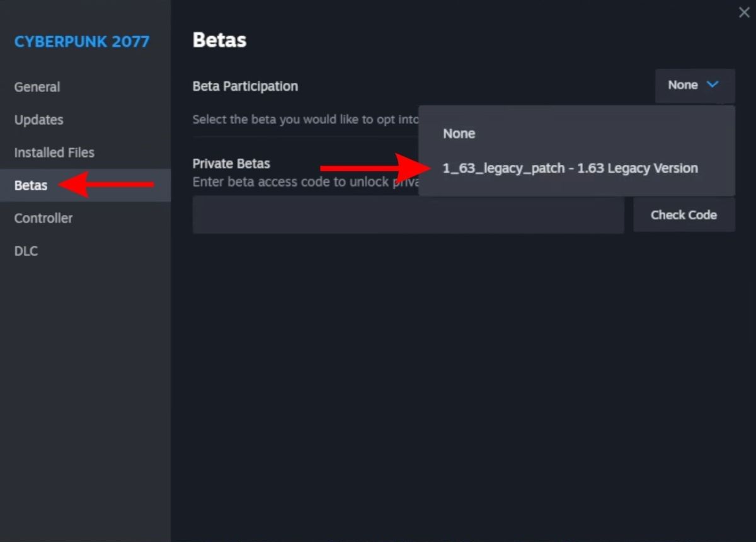
Task: Choose None from the beta list
Action: click(459, 134)
